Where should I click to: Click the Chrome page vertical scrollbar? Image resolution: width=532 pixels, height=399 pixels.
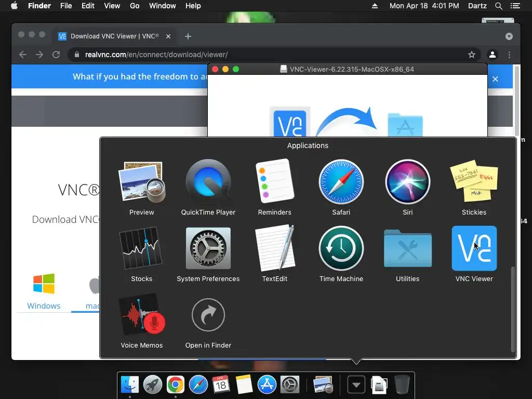[516, 101]
